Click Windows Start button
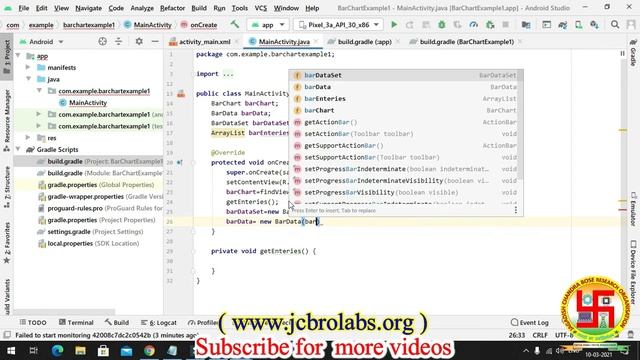 pos(11,351)
